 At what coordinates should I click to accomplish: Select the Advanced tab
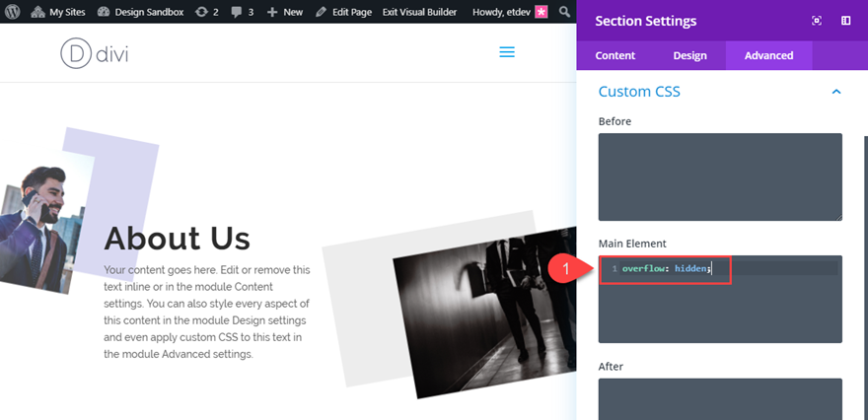768,55
